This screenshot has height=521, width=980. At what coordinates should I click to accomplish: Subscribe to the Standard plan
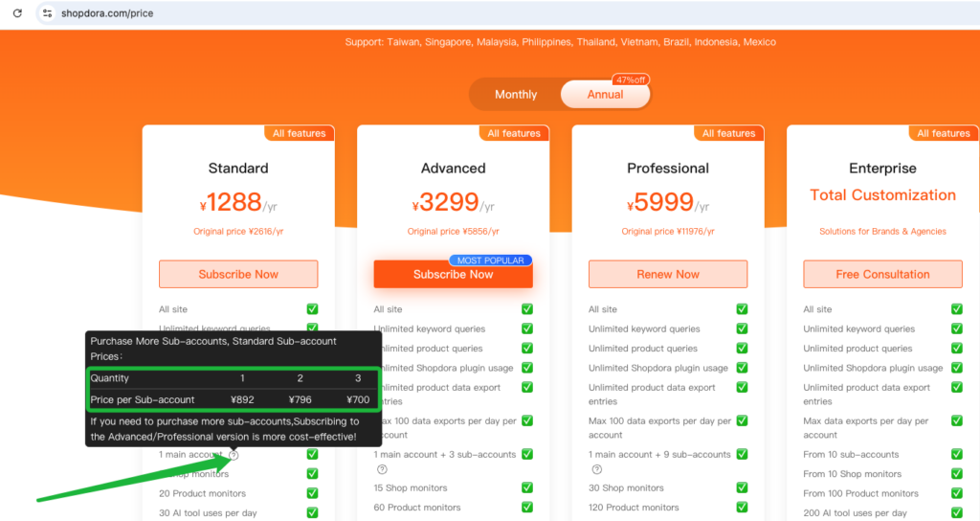(x=238, y=274)
